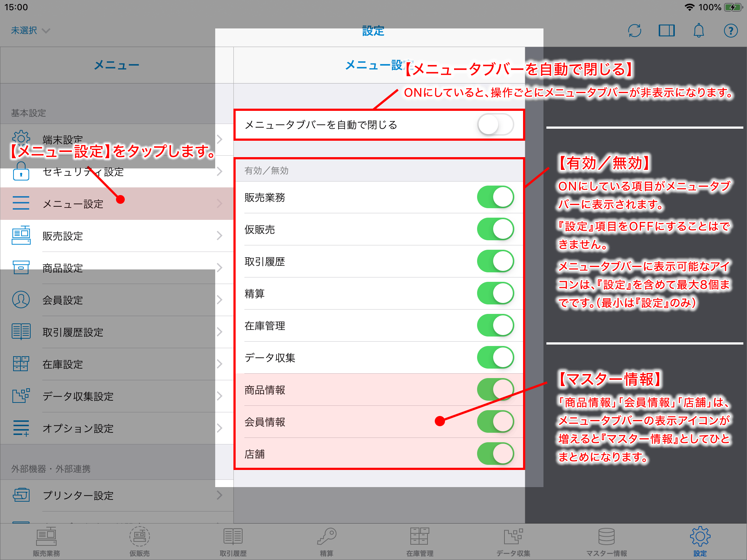The image size is (747, 560).
Task: Switch to マスター情報 bottom tab
Action: (607, 542)
